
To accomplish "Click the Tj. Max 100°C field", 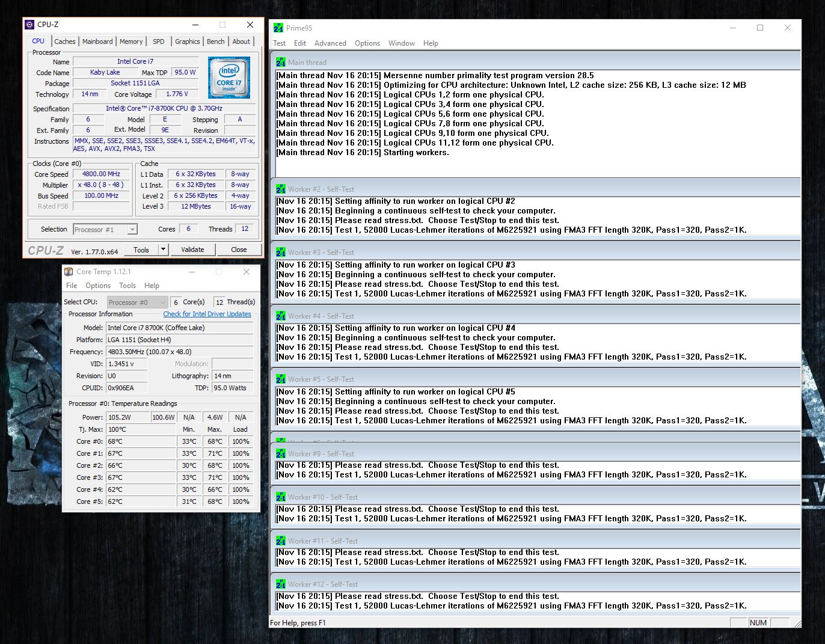I will coord(141,429).
